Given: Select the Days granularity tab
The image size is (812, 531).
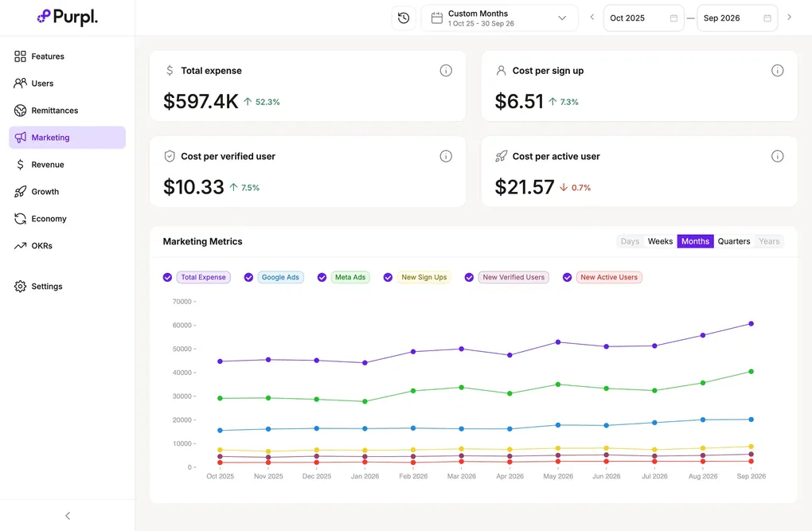Looking at the screenshot, I should point(630,241).
